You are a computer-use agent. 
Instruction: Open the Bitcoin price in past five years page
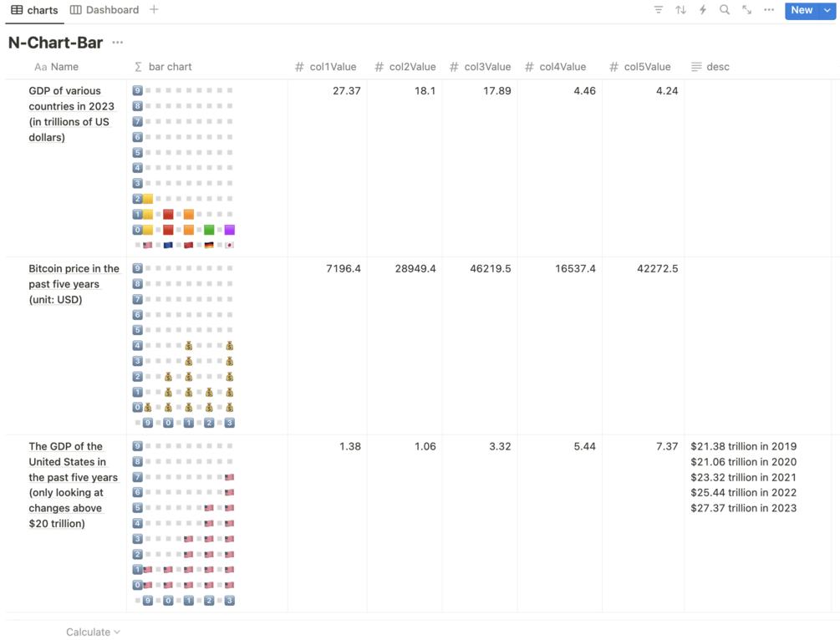[x=74, y=284]
